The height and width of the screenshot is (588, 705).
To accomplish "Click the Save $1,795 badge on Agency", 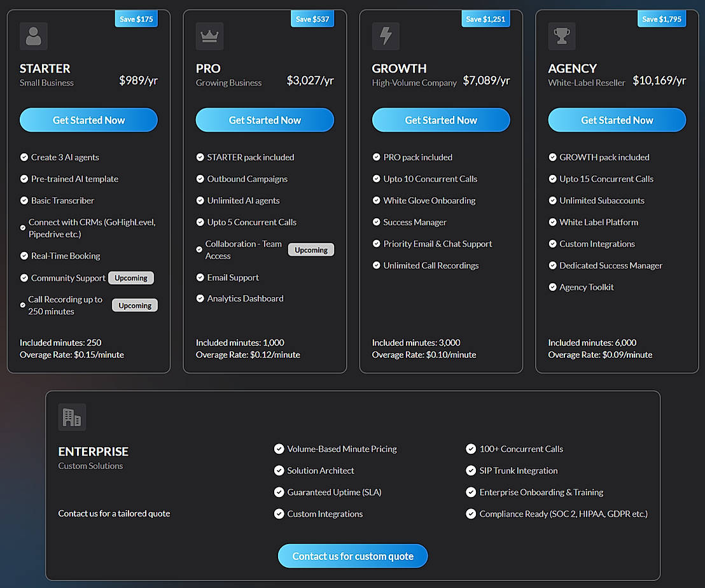I will click(x=662, y=19).
